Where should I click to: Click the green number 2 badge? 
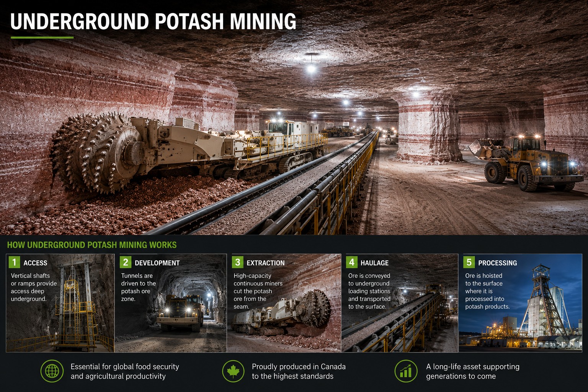(126, 262)
